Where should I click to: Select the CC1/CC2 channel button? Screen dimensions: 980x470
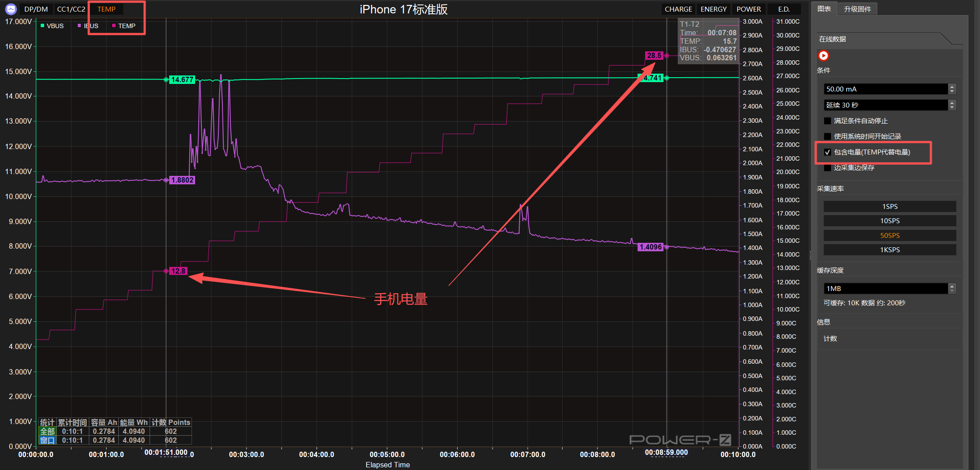click(x=71, y=9)
